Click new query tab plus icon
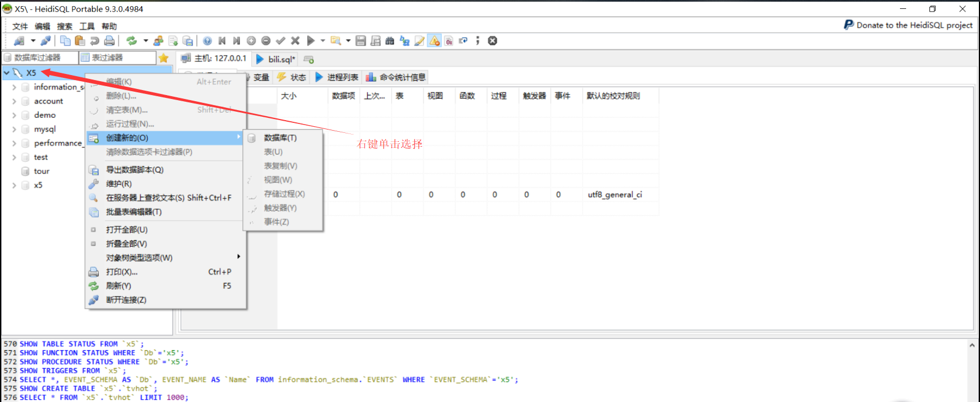The image size is (980, 402). [309, 59]
